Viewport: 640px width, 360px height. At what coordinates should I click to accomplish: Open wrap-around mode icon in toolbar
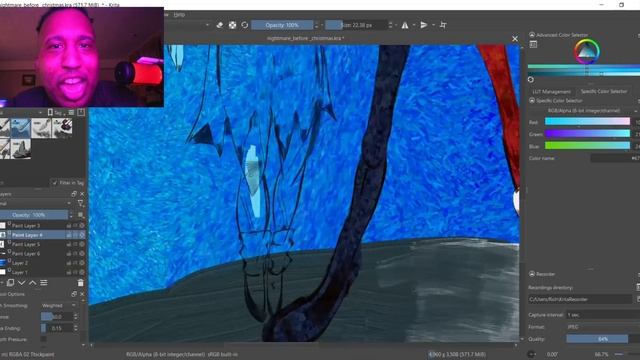(443, 25)
